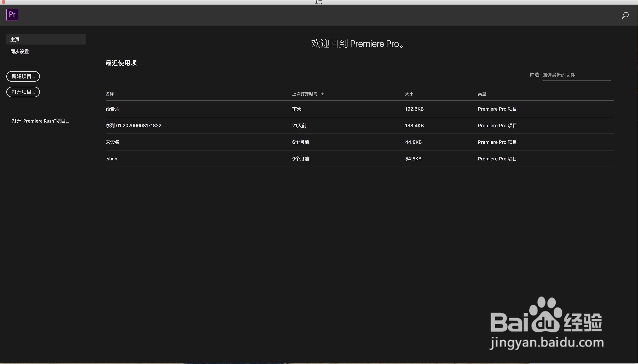This screenshot has height=364, width=638.
Task: Open the search magnifier icon
Action: point(625,15)
